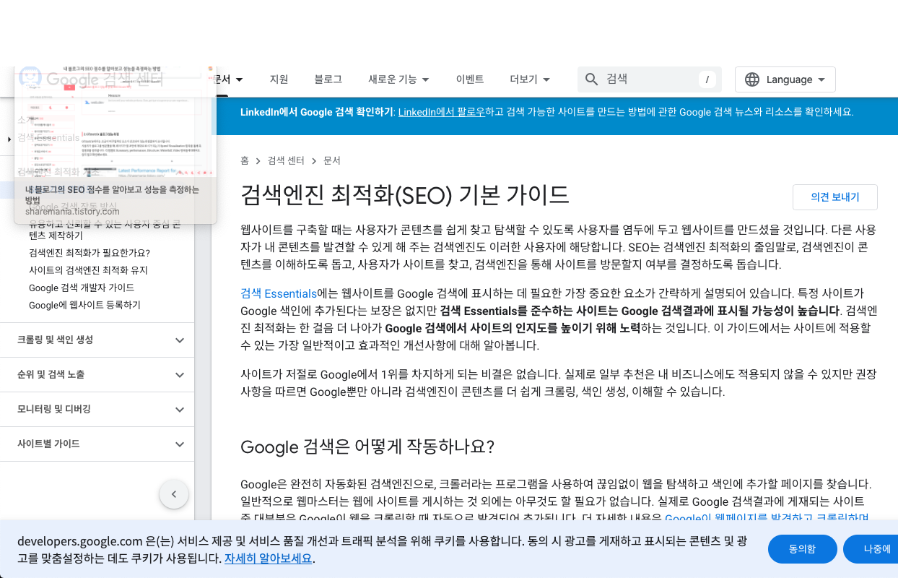
Task: Open the 문서 tab dropdown arrow
Action: tap(239, 79)
